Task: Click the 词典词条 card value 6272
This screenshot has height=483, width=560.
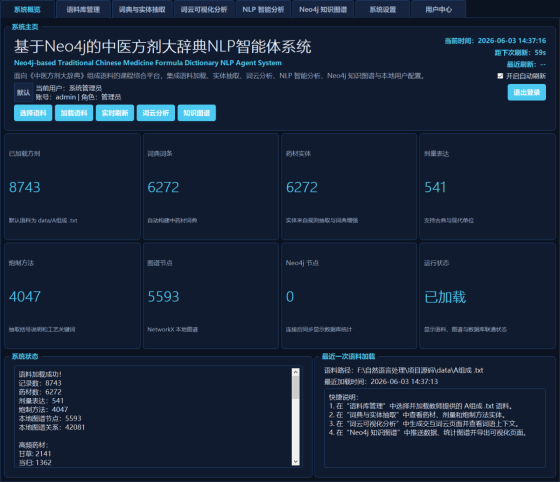Action: tap(163, 187)
